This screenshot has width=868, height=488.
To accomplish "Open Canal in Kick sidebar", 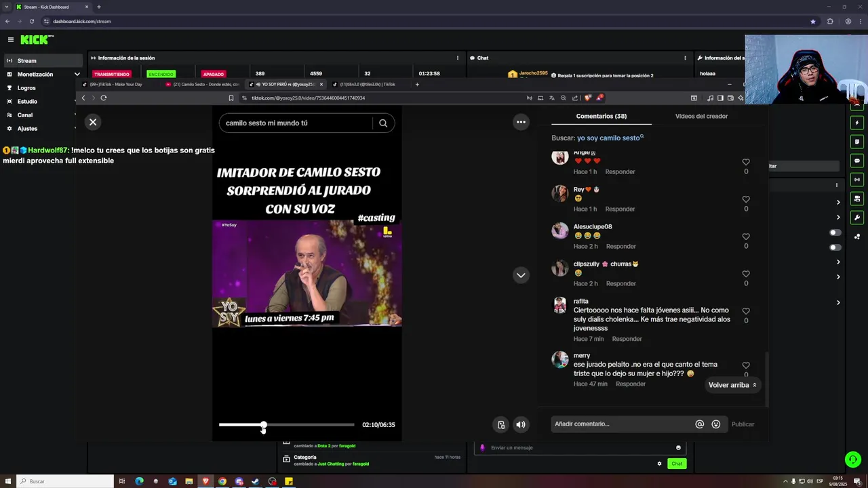I will pyautogui.click(x=25, y=115).
